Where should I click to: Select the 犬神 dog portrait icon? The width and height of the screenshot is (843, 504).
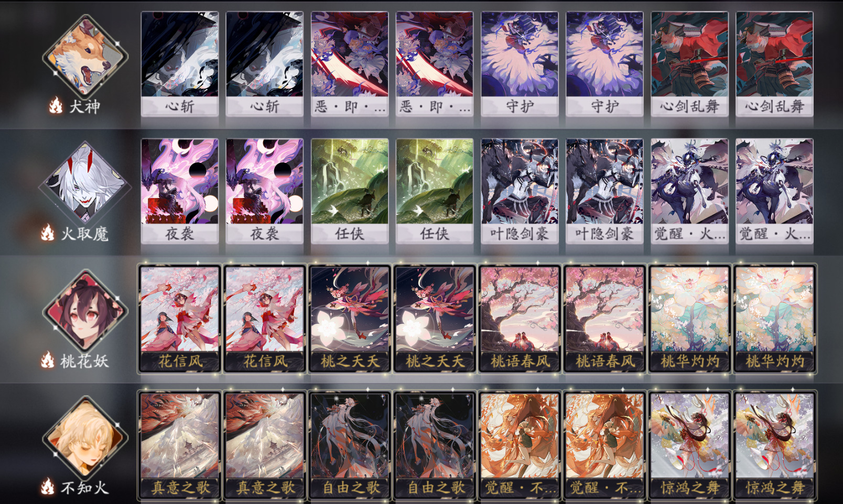click(x=85, y=56)
